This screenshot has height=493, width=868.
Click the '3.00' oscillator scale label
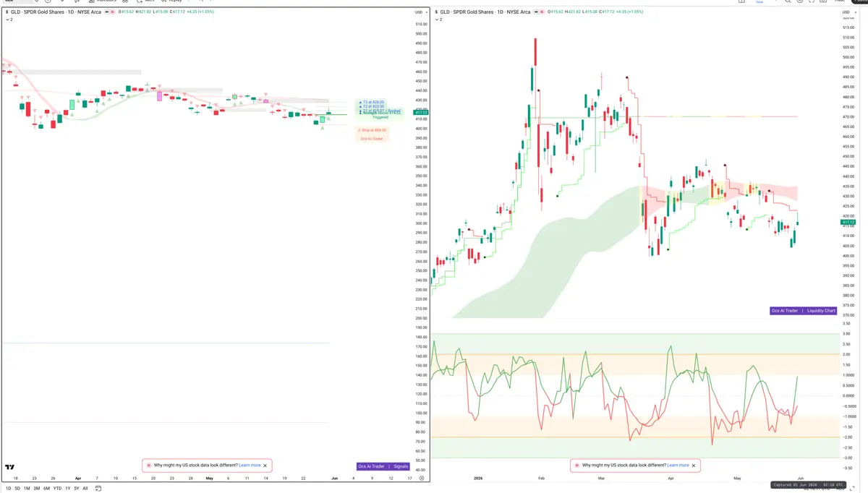point(846,334)
